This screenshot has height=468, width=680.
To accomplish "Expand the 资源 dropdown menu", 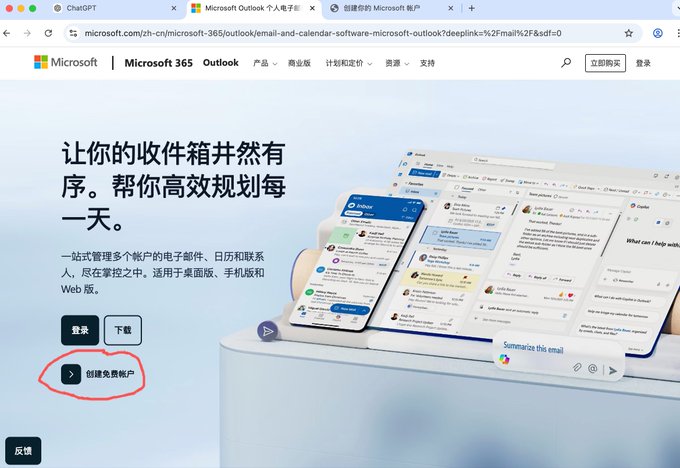I will point(397,63).
